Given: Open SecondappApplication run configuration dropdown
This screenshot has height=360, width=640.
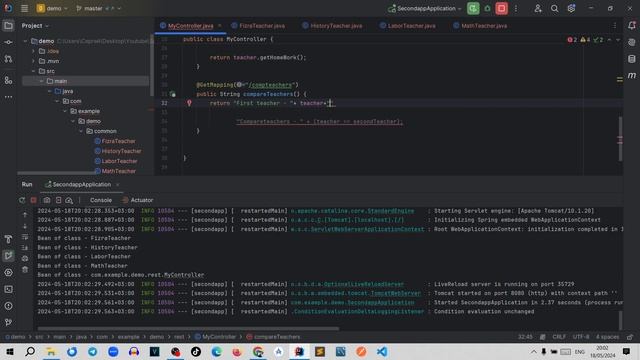Looking at the screenshot, I should [x=425, y=9].
